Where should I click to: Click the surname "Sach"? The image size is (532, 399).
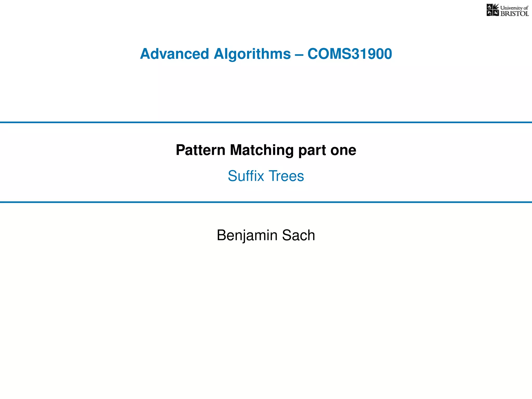298,235
